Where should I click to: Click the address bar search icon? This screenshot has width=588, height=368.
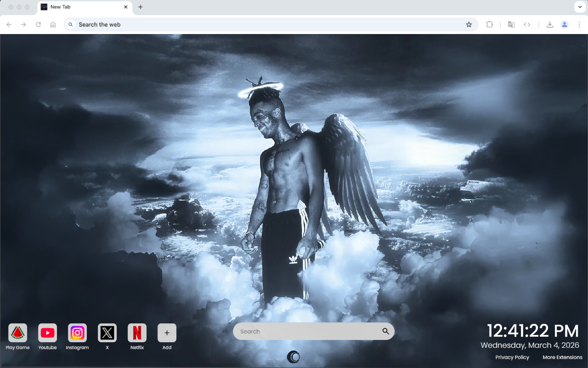[x=71, y=24]
